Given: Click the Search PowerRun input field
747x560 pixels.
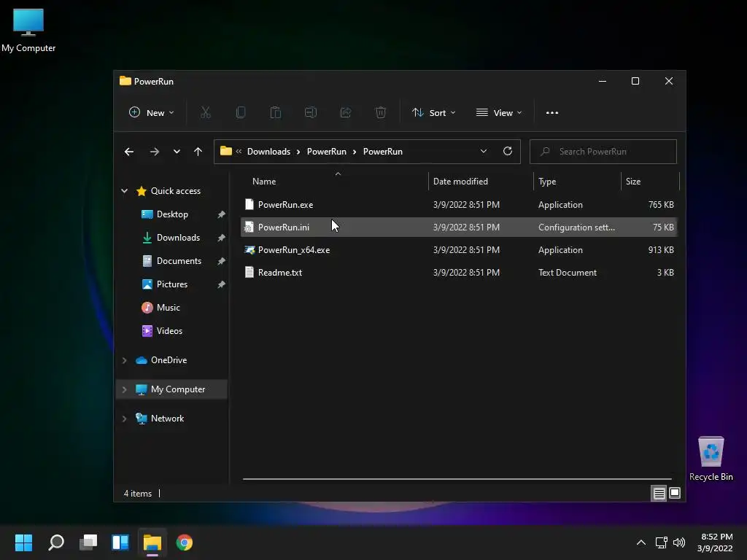Looking at the screenshot, I should click(603, 152).
